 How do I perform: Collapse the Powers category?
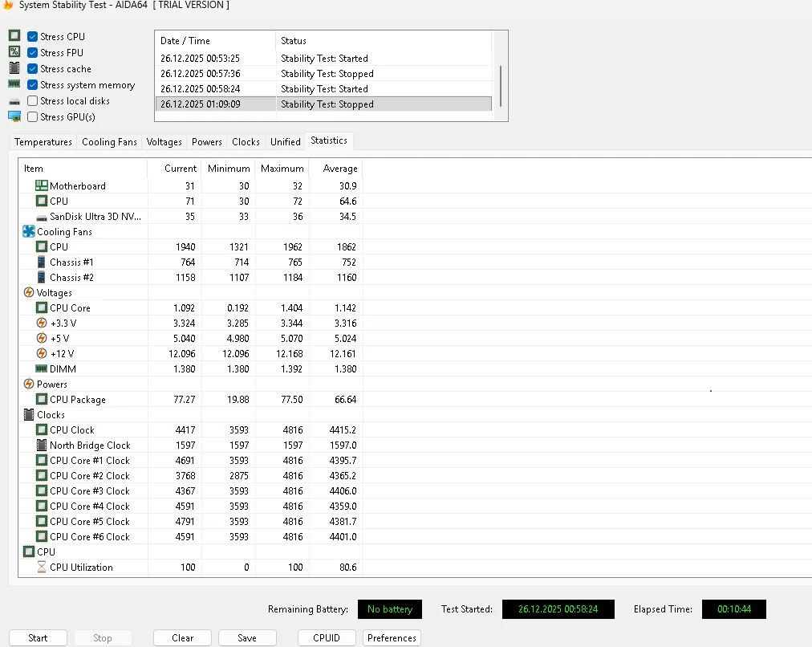tap(27, 384)
